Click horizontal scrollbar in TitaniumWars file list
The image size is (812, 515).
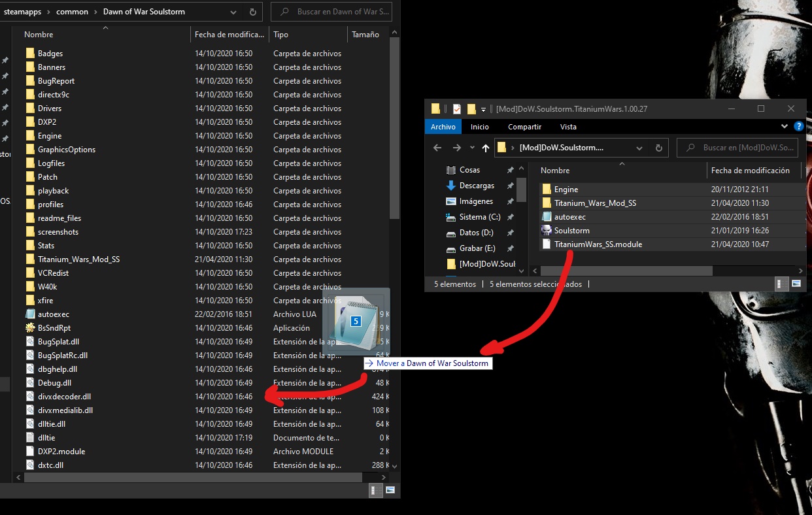[x=627, y=271]
